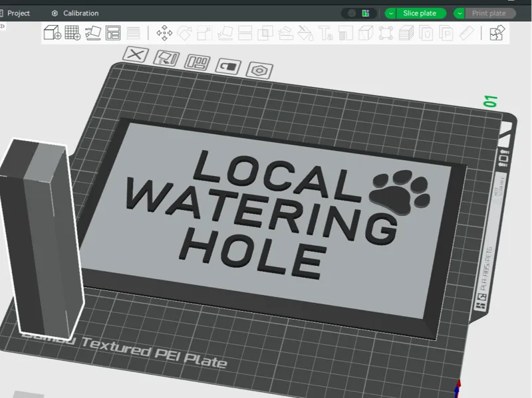532x398 pixels.
Task: Open the Mesh boolean tool
Action: click(x=265, y=33)
